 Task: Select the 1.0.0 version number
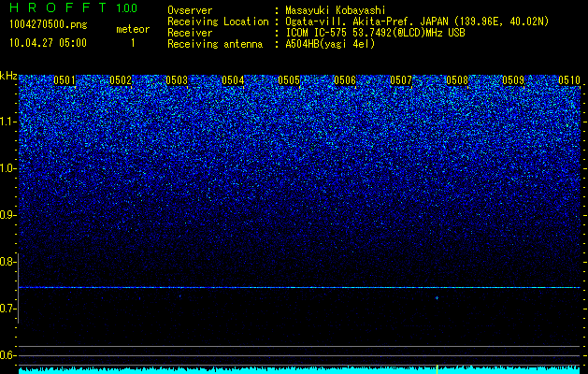[x=127, y=8]
